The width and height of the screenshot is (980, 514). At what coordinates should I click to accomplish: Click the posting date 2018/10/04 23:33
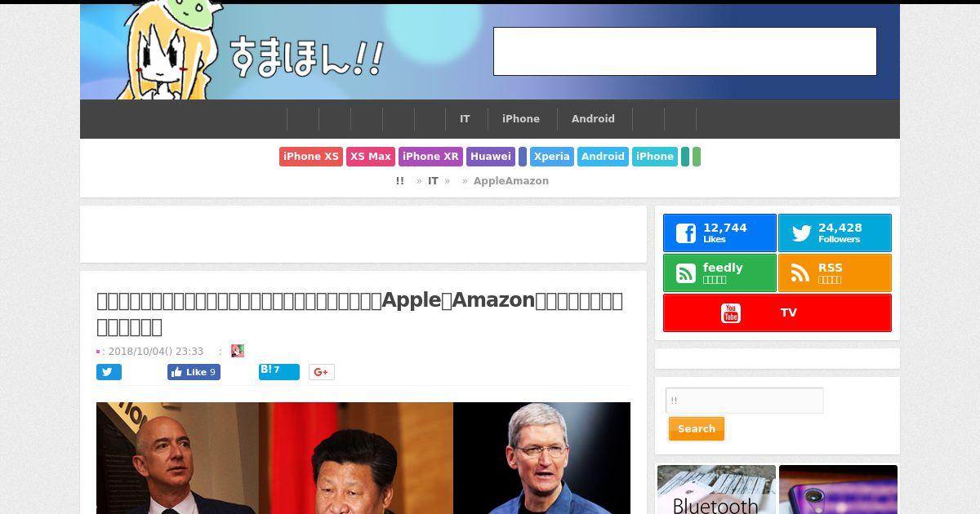pos(156,352)
